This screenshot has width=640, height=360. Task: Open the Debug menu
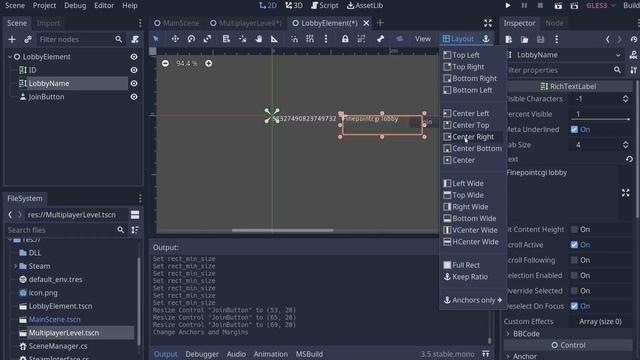[75, 5]
